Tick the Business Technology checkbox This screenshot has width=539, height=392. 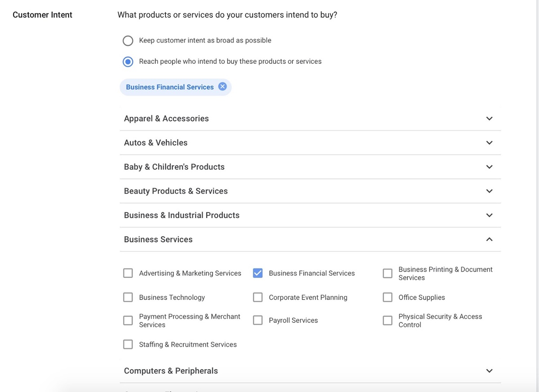coord(128,297)
